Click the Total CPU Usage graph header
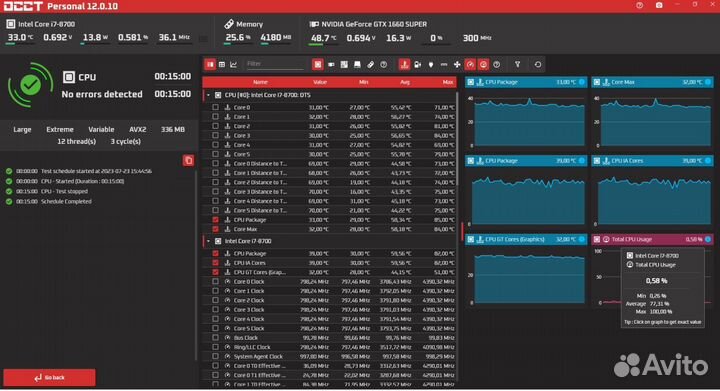Viewport: 720px width, 391px height. (652, 239)
